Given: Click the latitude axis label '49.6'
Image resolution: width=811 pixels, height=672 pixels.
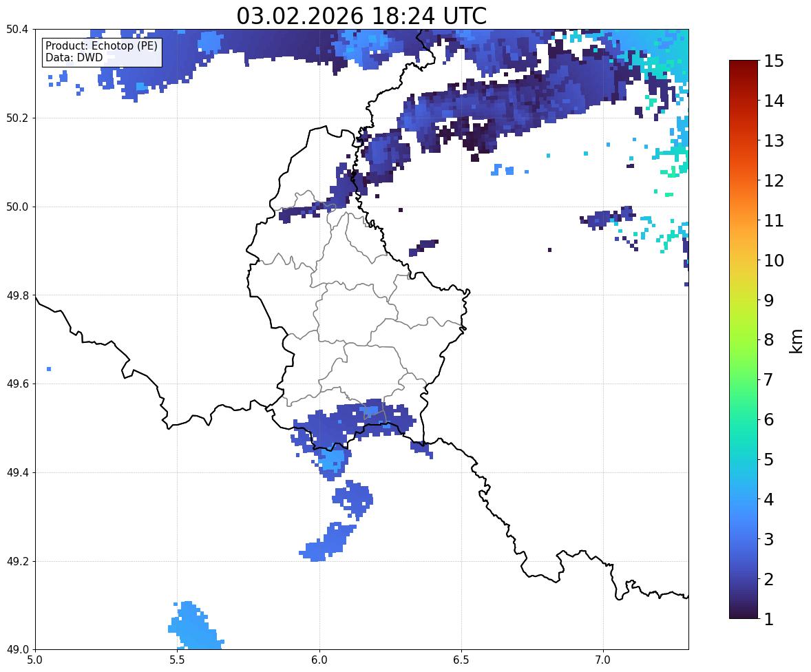Looking at the screenshot, I should pos(17,384).
